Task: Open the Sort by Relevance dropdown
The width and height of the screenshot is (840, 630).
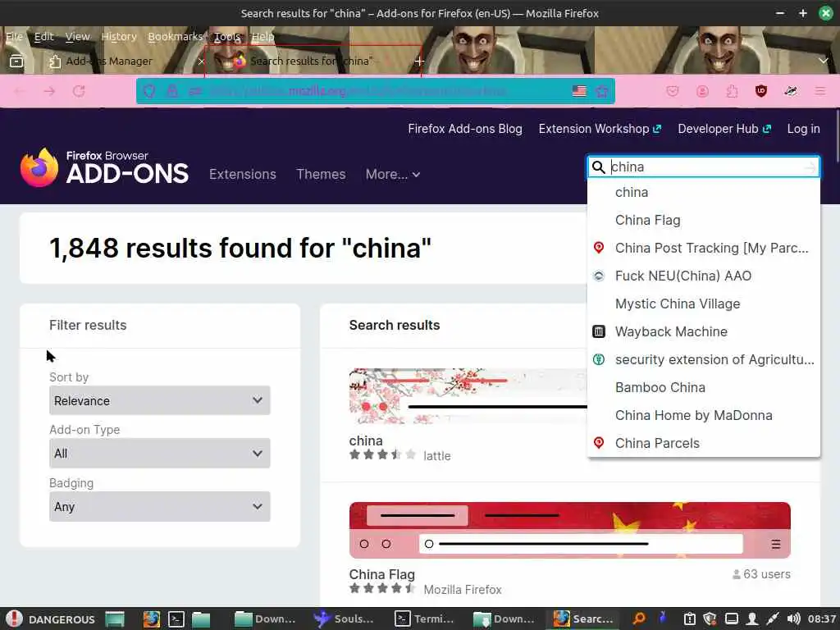Action: (160, 400)
